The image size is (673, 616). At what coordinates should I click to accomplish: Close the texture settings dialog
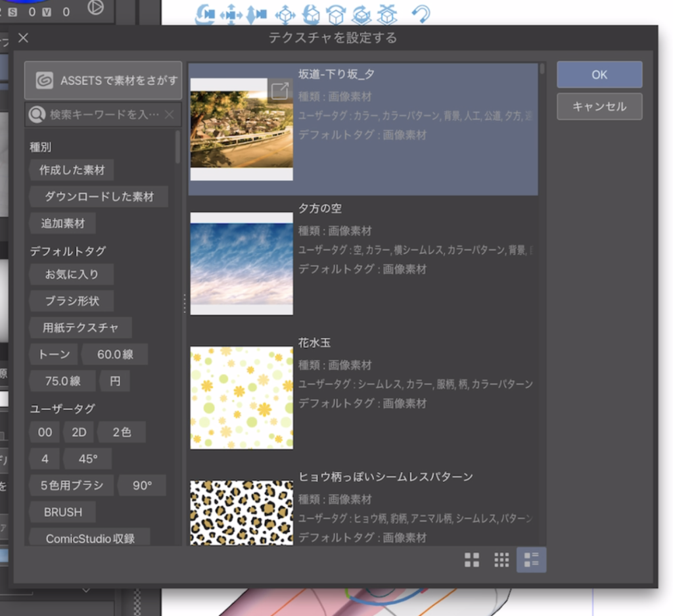pyautogui.click(x=23, y=38)
